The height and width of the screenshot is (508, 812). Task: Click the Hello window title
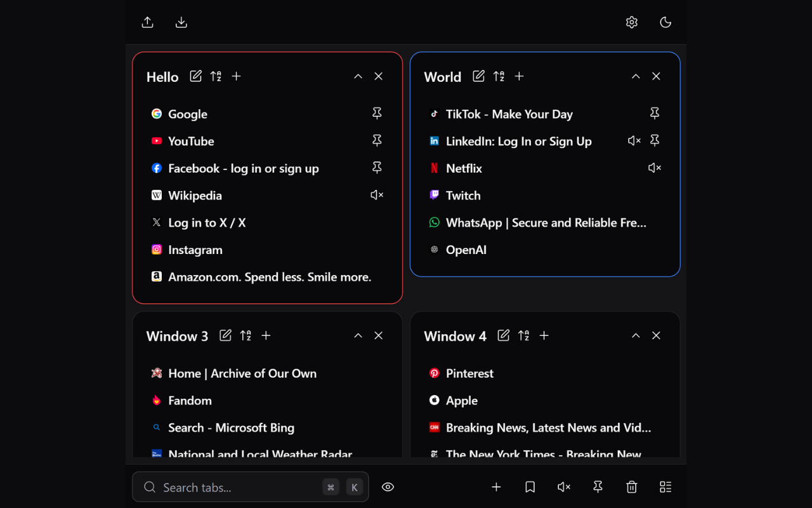[x=162, y=77]
